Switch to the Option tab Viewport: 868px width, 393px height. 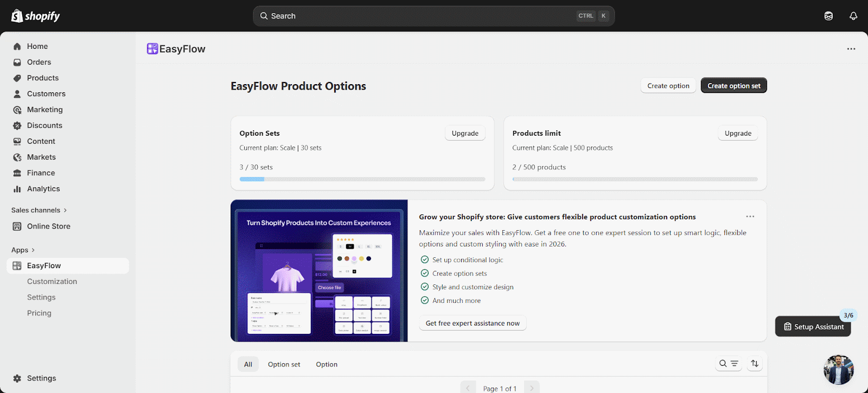(x=327, y=364)
